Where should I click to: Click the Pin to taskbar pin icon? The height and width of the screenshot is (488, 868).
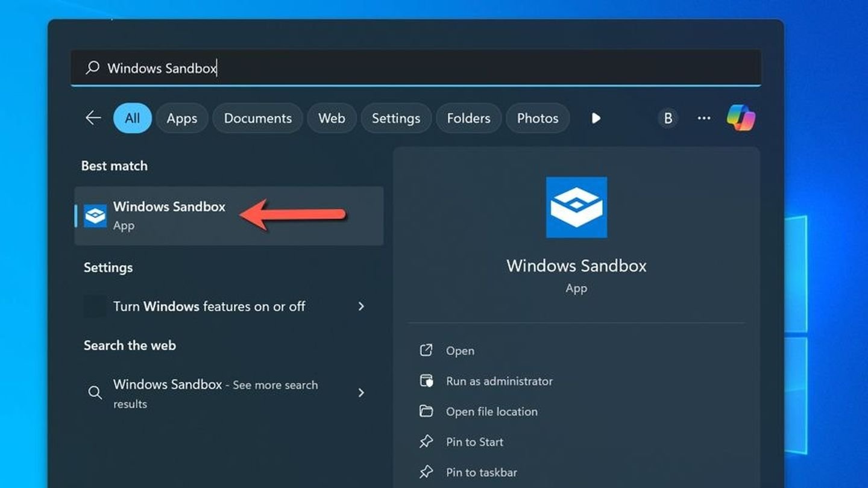click(426, 472)
